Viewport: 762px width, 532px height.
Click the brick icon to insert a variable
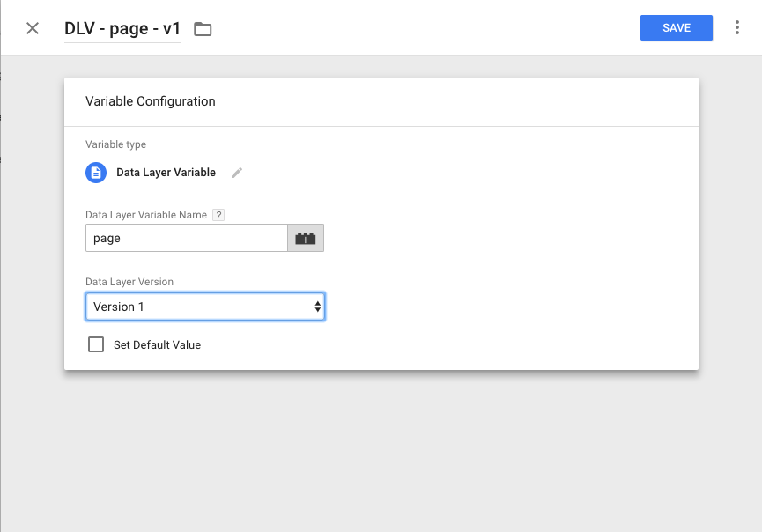click(306, 239)
